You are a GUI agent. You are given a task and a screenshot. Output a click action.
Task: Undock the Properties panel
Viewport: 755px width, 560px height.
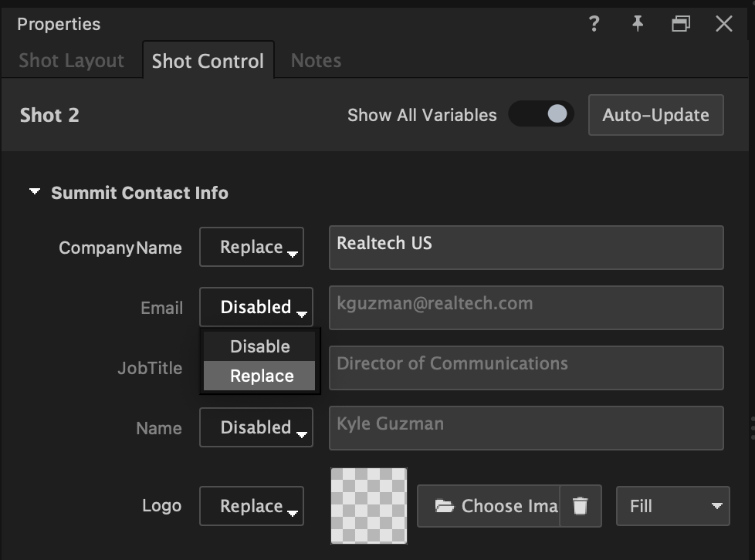pyautogui.click(x=680, y=24)
